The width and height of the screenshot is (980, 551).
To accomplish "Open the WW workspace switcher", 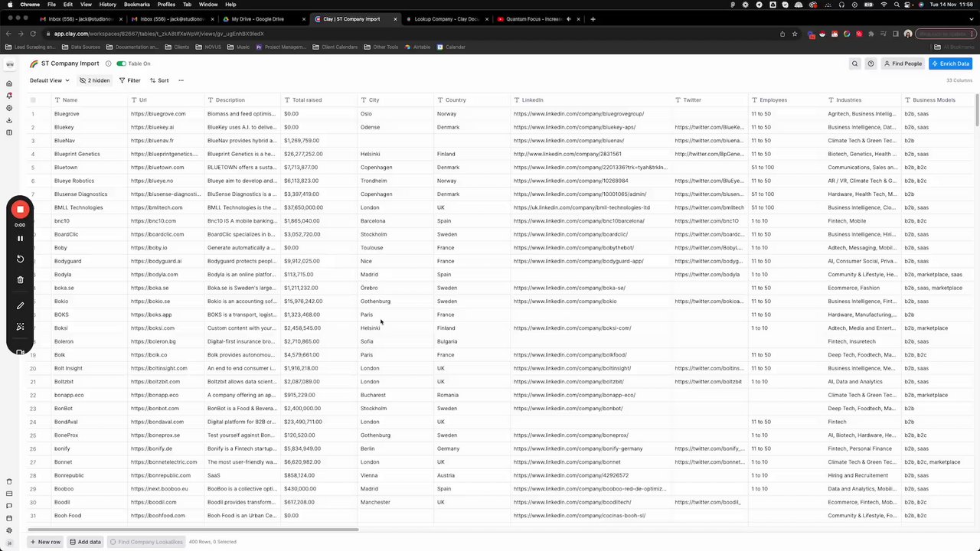I will point(9,64).
